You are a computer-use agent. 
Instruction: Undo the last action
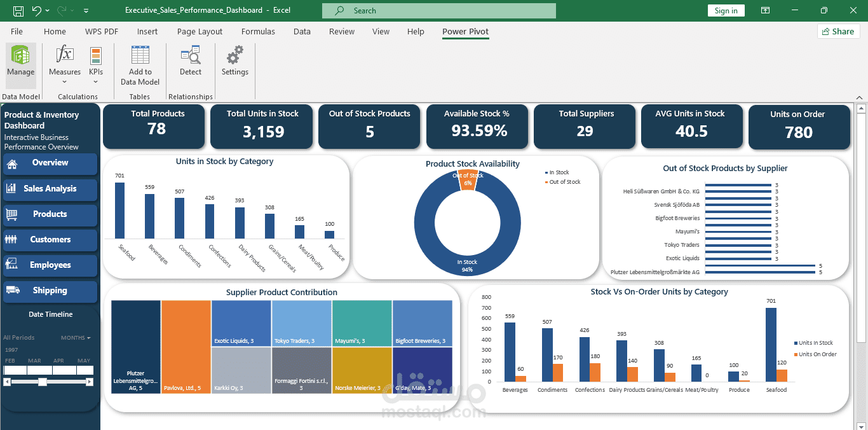pos(37,11)
